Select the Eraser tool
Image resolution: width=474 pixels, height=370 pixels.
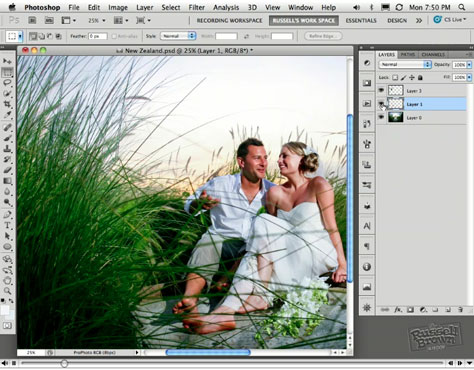pyautogui.click(x=7, y=170)
